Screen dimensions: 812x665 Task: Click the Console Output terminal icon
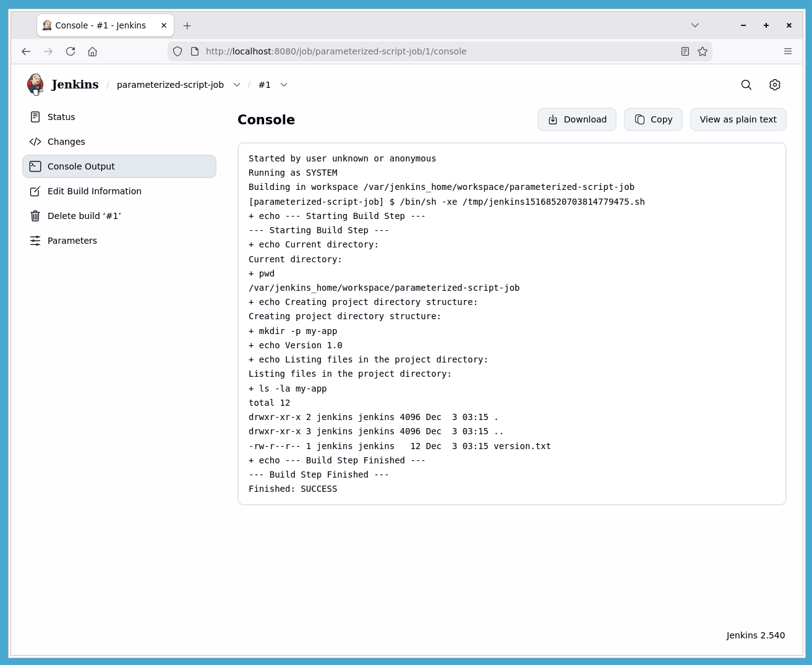[35, 166]
